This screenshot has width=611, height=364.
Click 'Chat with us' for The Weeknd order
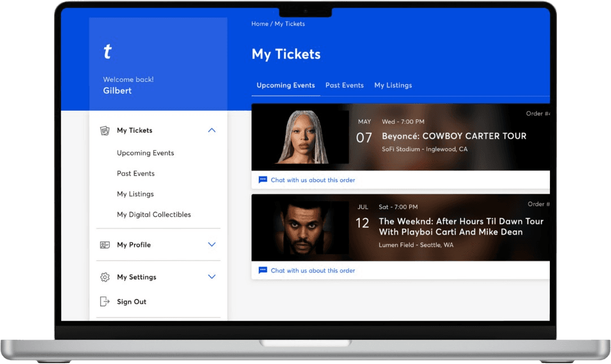(x=313, y=271)
